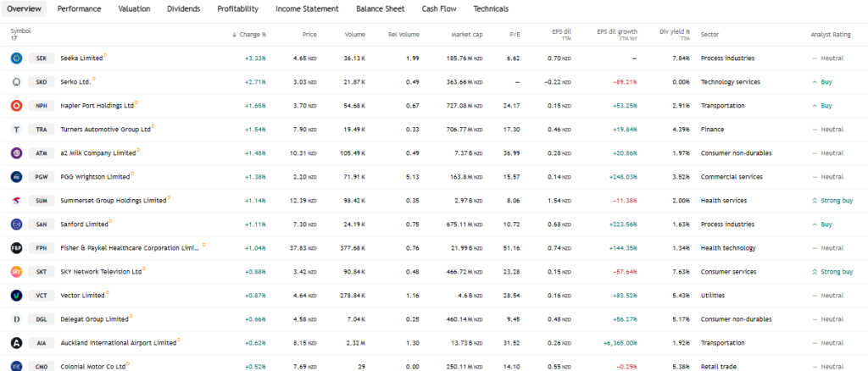
Task: Sort by EPS dil growth column header
Action: click(617, 34)
